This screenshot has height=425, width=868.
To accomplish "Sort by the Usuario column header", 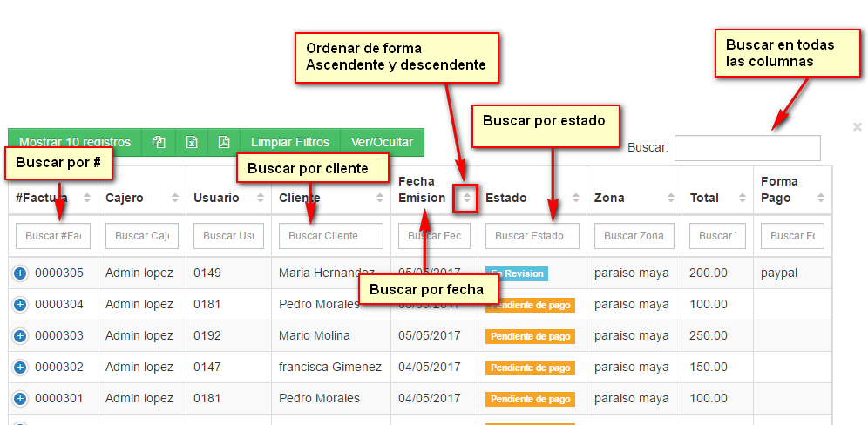I will click(x=228, y=198).
